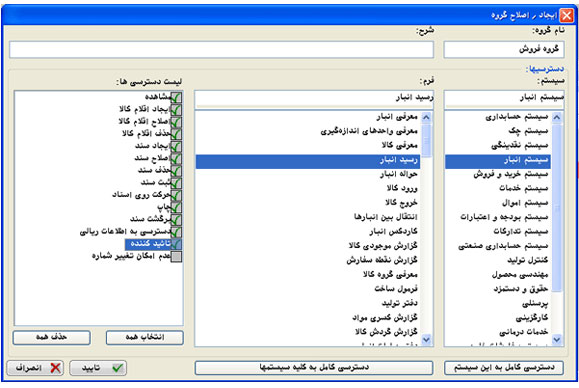
Task: Open the سیستم combo box showing سیستم انبار
Action: click(x=504, y=98)
